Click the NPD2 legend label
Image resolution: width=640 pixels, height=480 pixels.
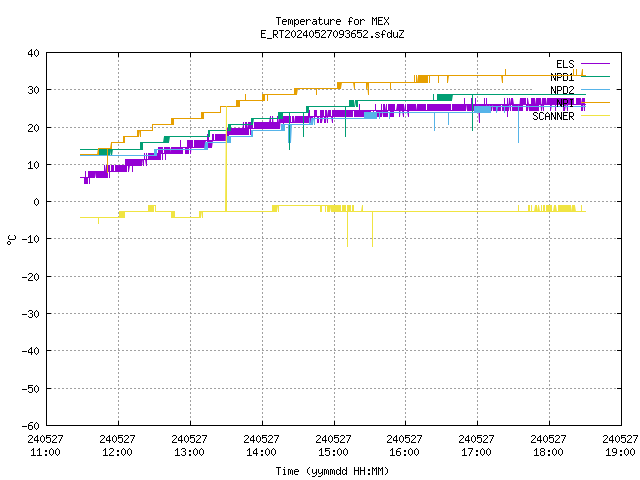click(x=562, y=90)
